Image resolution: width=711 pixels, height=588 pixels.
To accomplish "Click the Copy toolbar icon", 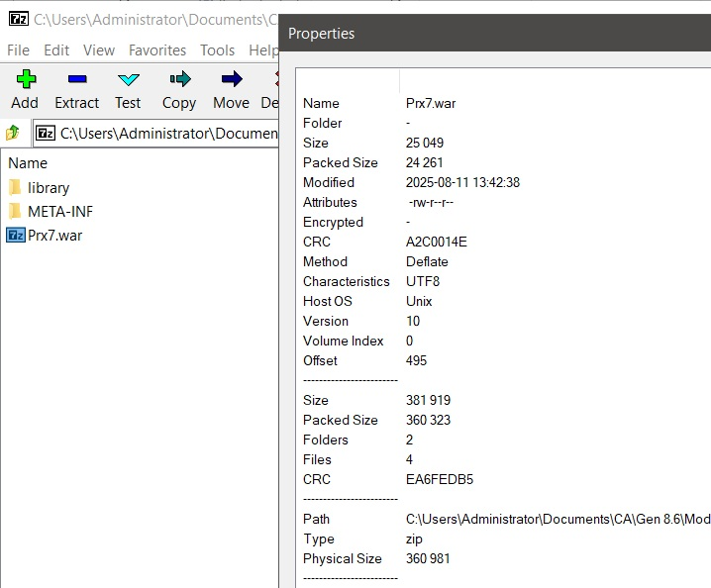I will coord(179,80).
